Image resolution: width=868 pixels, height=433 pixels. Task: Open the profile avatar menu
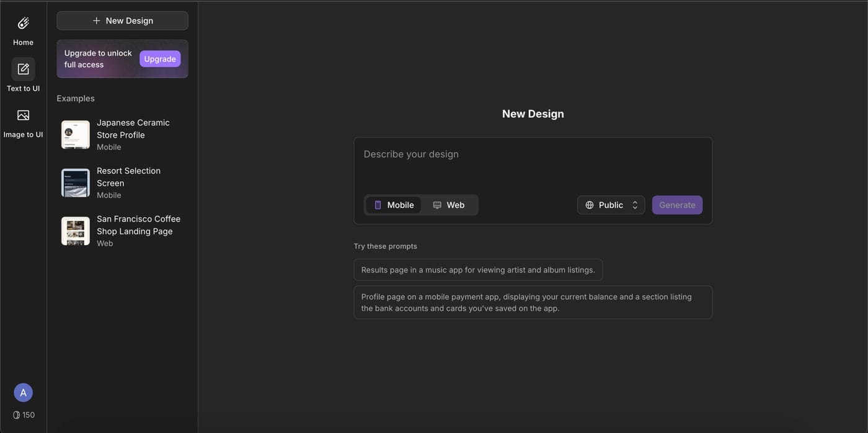coord(22,392)
